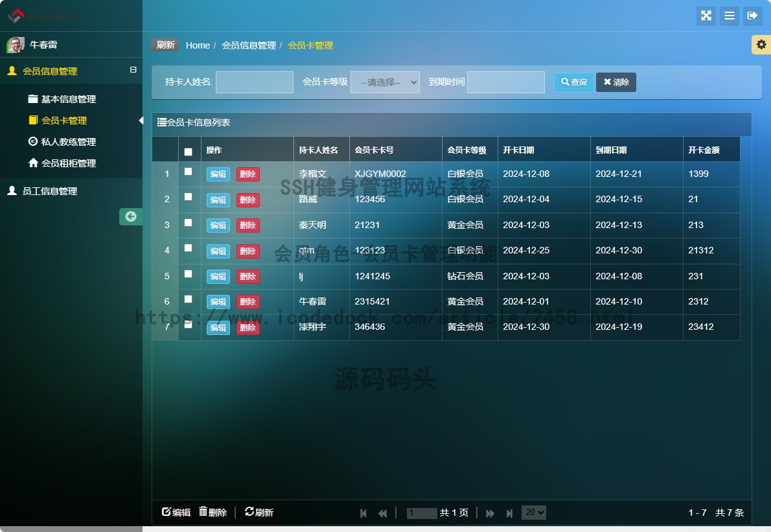Check the checkbox for row qtm
This screenshot has width=771, height=532.
coord(189,248)
